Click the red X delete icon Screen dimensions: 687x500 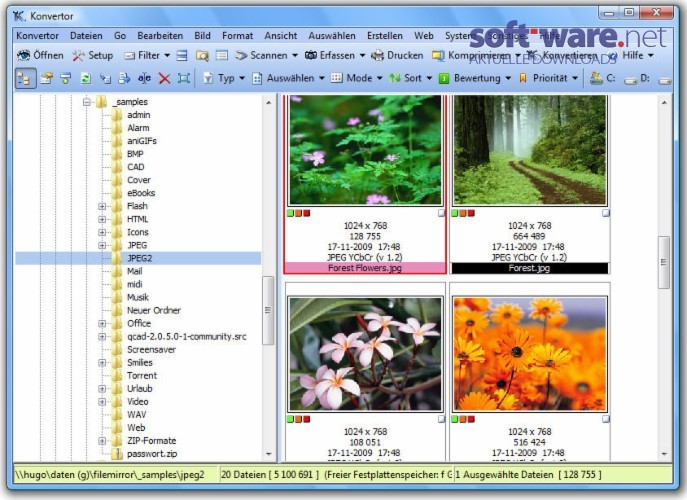tap(164, 78)
